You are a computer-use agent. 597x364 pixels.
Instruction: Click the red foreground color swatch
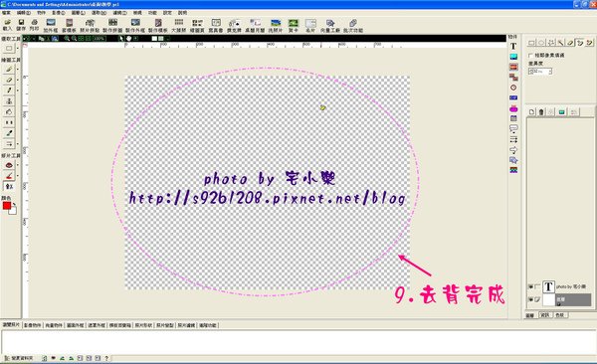point(7,206)
